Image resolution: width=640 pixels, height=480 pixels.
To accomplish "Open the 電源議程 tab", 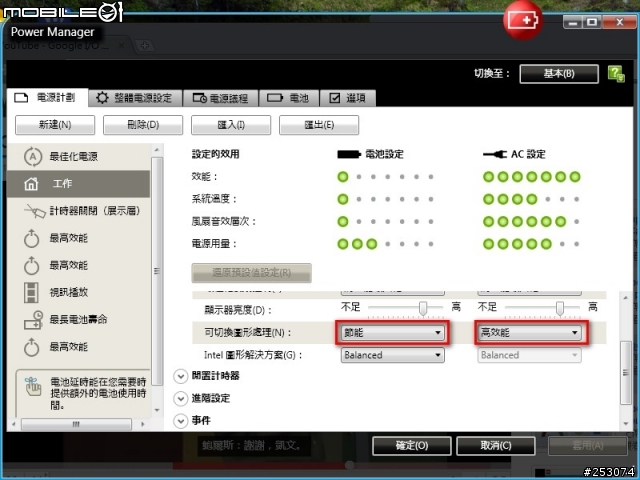I will click(221, 98).
